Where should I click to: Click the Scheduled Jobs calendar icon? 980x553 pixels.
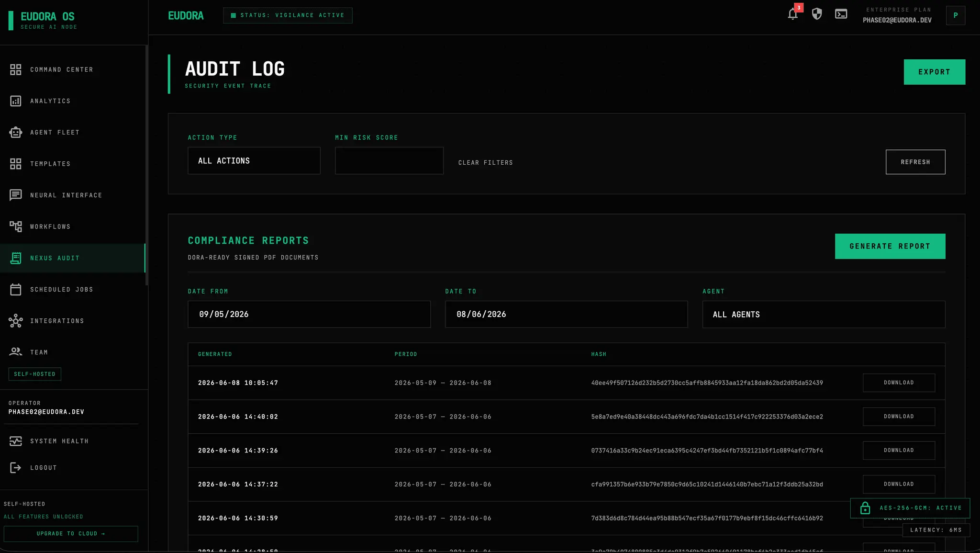tap(16, 289)
